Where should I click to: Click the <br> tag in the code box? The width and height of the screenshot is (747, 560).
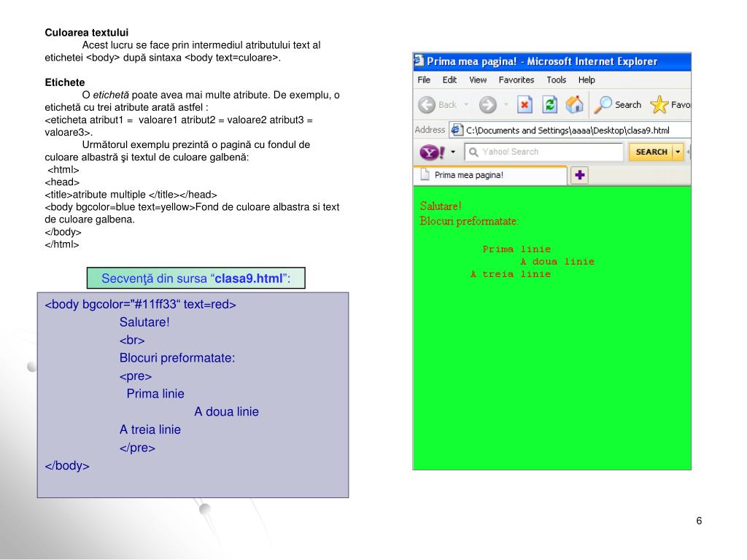pos(132,340)
